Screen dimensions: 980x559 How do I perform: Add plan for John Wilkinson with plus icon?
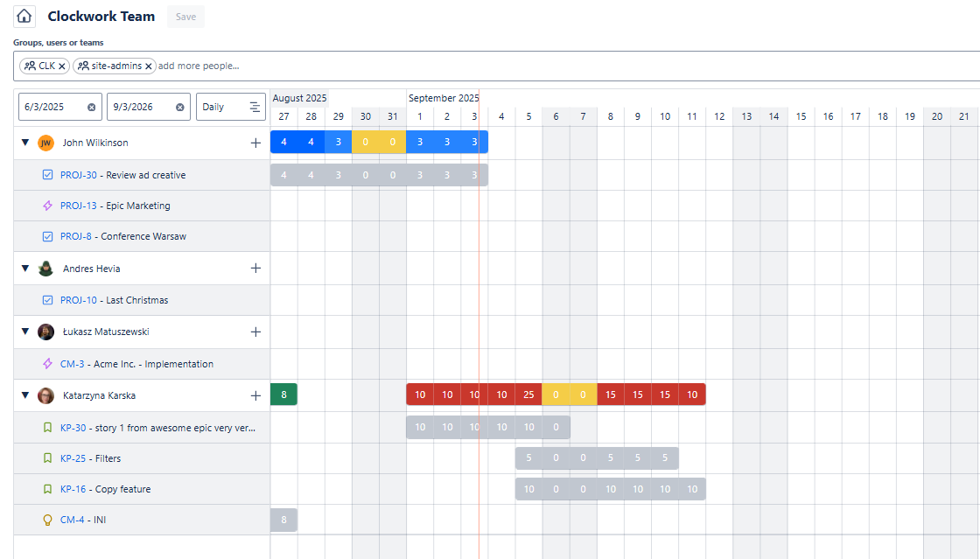(x=255, y=143)
